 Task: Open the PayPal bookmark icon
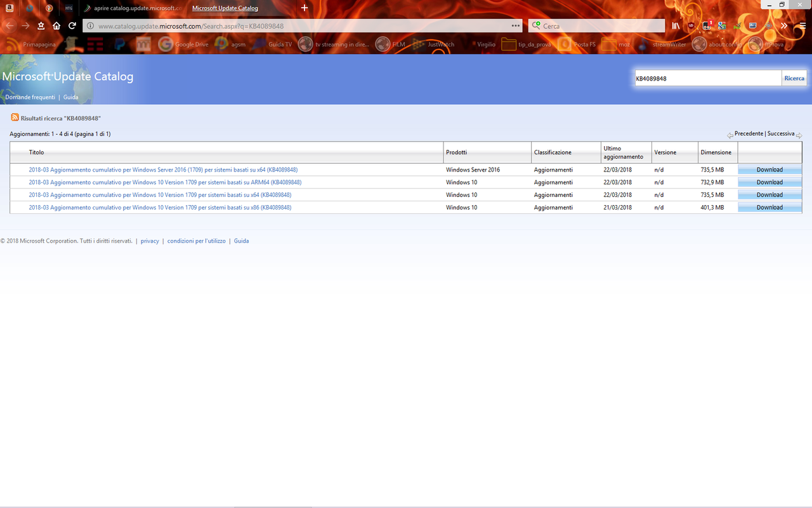119,44
